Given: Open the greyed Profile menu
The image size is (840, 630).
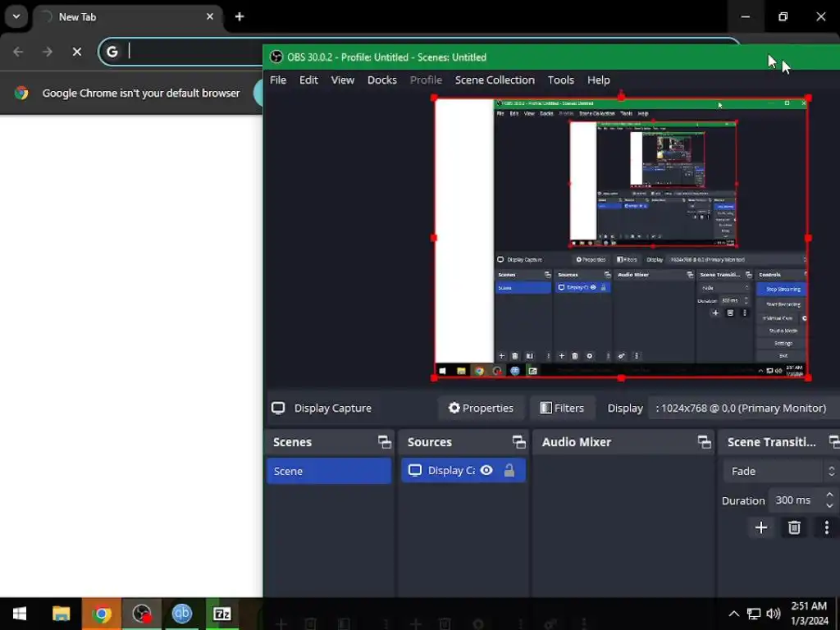Looking at the screenshot, I should [x=426, y=80].
